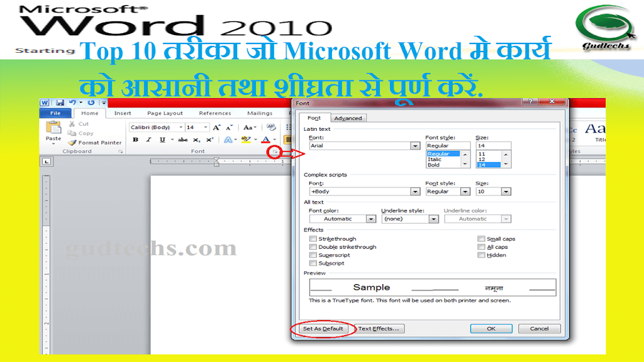Expand the Complex scripts Font dropdown +Body
Viewport: 644px width, 362px height.
[x=415, y=191]
